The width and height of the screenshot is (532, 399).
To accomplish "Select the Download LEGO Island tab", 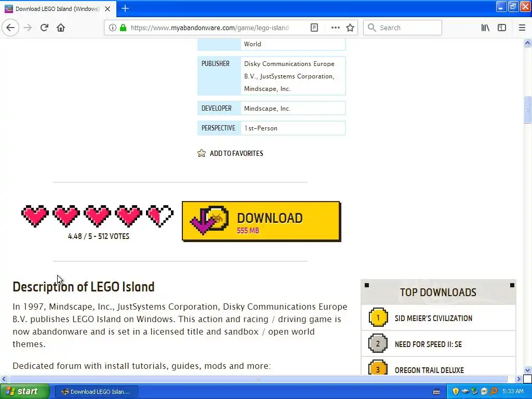I will pos(58,9).
